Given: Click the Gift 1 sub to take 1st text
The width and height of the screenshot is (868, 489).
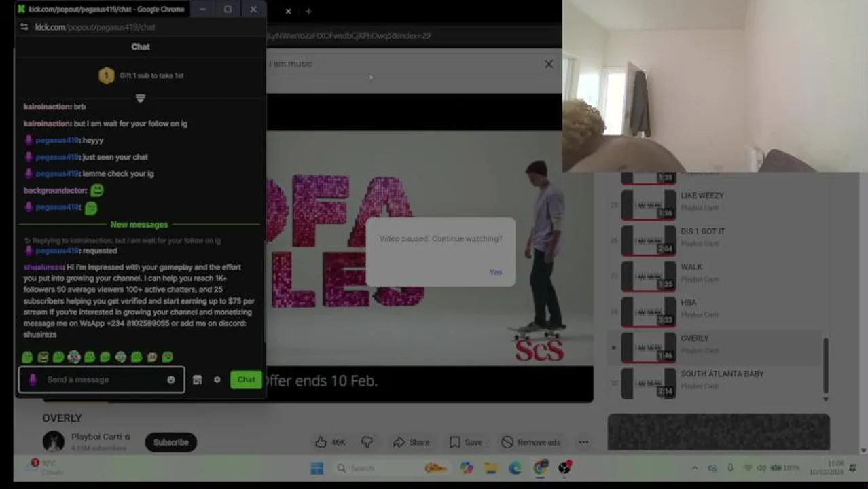Looking at the screenshot, I should click(151, 75).
